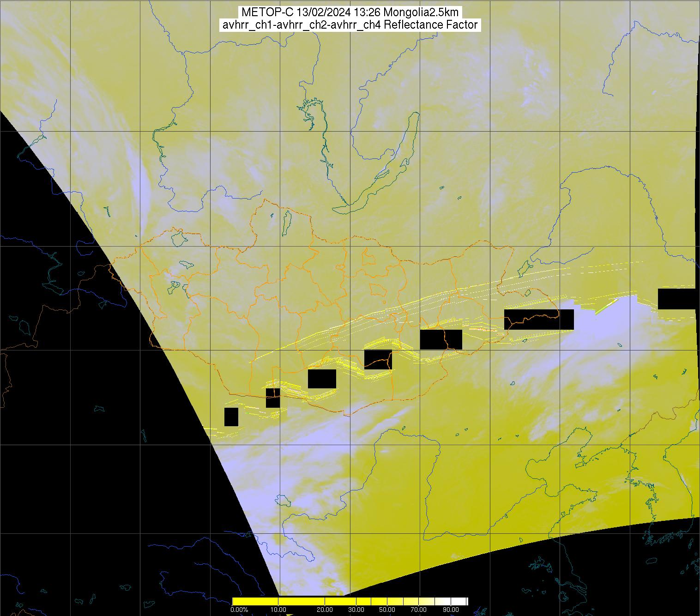Click the '50.00' colorbar label
Viewport: 700px width, 616px height.
click(x=387, y=610)
